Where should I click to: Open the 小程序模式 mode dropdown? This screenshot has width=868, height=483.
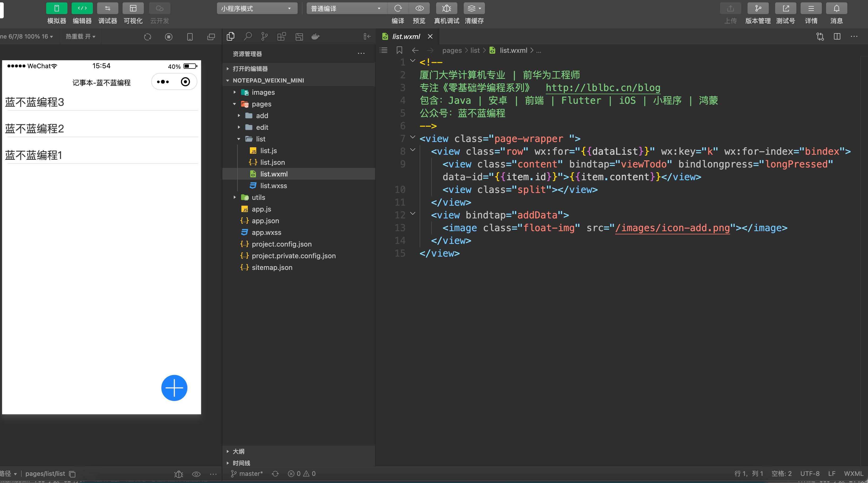pos(257,8)
